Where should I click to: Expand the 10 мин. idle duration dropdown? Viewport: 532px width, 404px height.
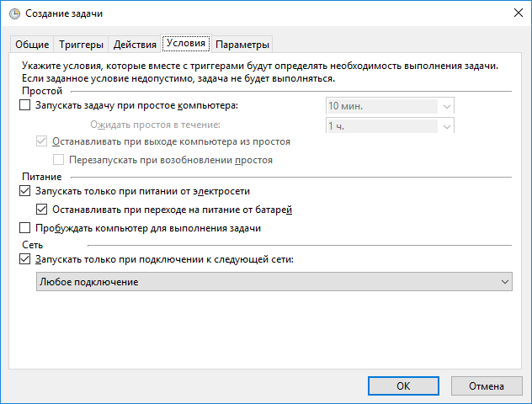[390, 106]
